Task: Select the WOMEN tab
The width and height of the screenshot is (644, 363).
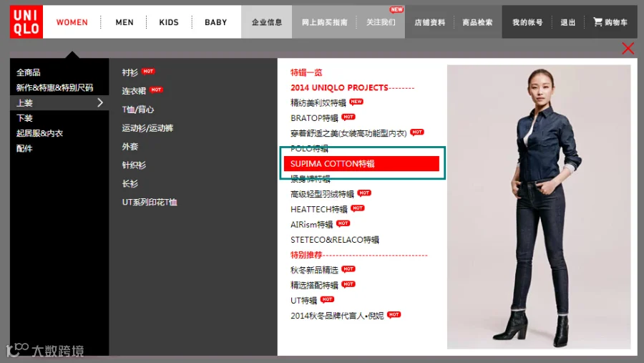Action: click(x=72, y=22)
